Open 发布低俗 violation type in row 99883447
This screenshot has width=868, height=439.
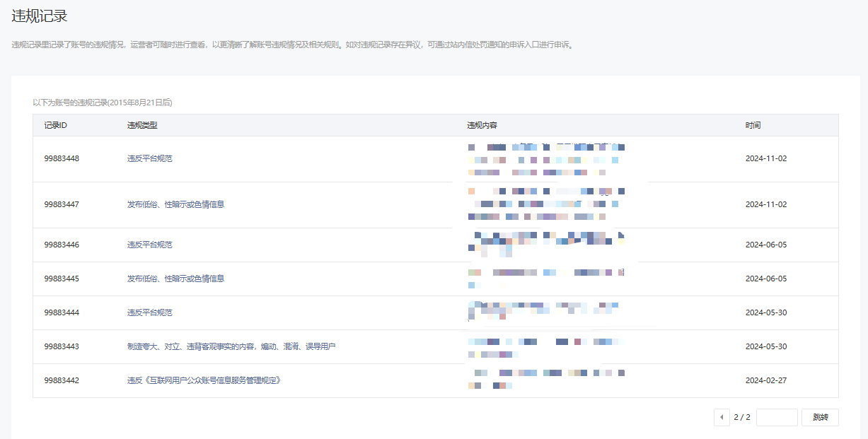175,204
